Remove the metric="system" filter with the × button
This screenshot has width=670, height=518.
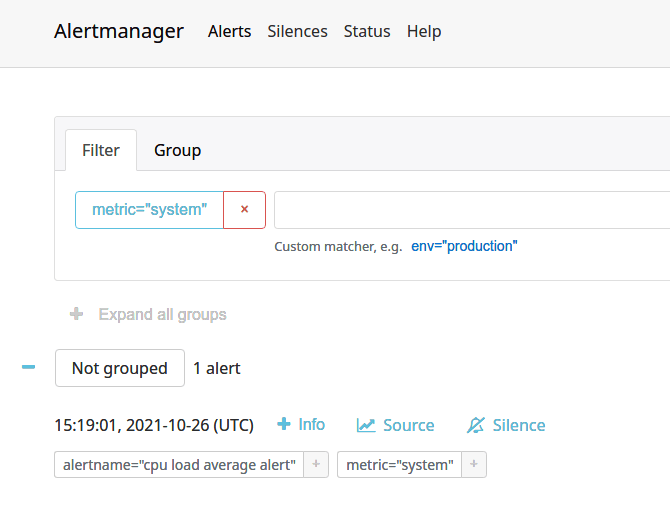[244, 210]
